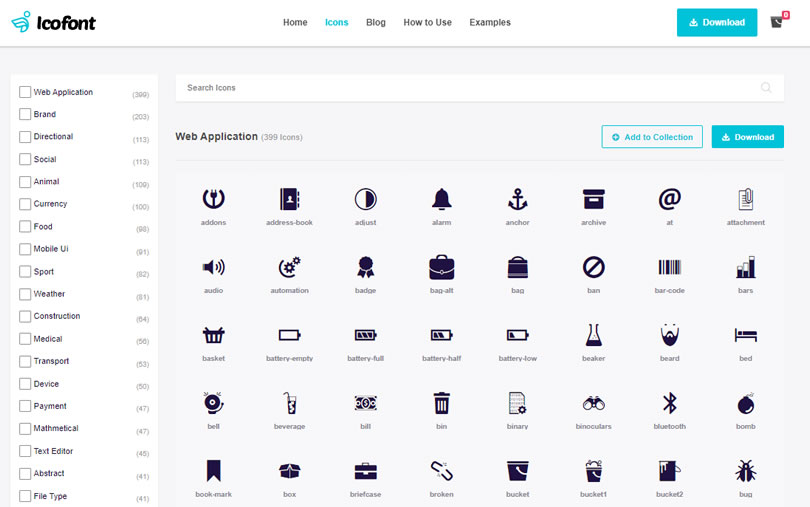Check the Currency category checkbox
810x507 pixels.
click(x=25, y=204)
